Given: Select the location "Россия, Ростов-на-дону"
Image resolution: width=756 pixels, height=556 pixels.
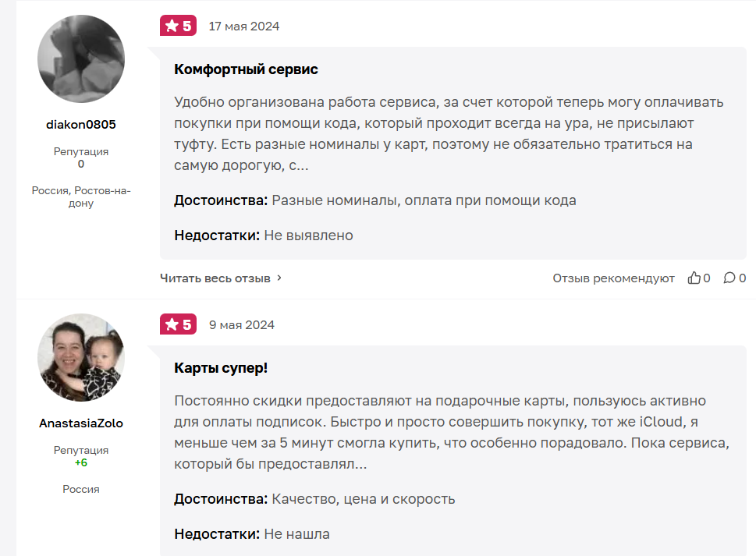Looking at the screenshot, I should (81, 197).
